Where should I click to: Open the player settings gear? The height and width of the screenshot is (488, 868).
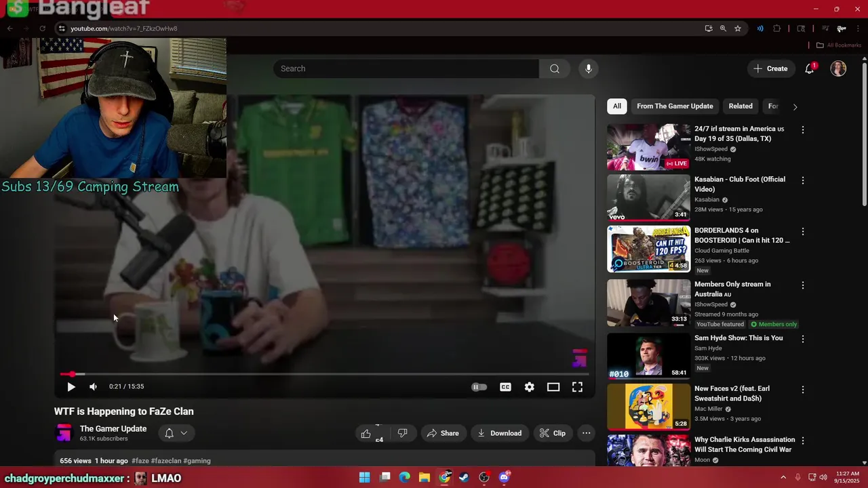click(x=530, y=387)
